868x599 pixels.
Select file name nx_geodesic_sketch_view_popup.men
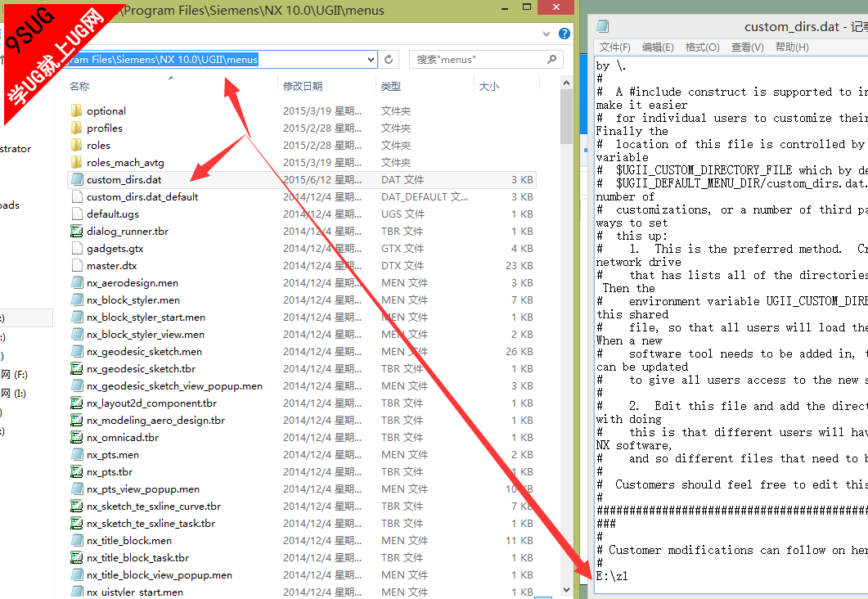click(174, 386)
